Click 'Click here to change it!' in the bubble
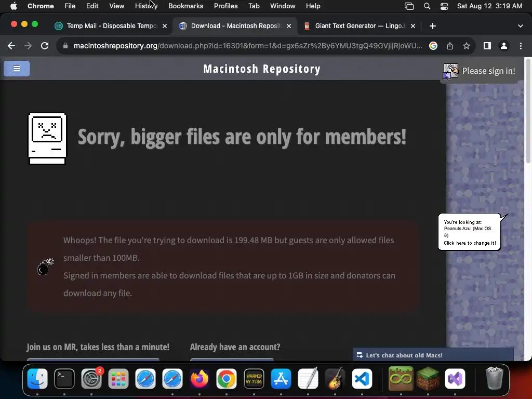Screen dimensions: 532x399 [470, 243]
